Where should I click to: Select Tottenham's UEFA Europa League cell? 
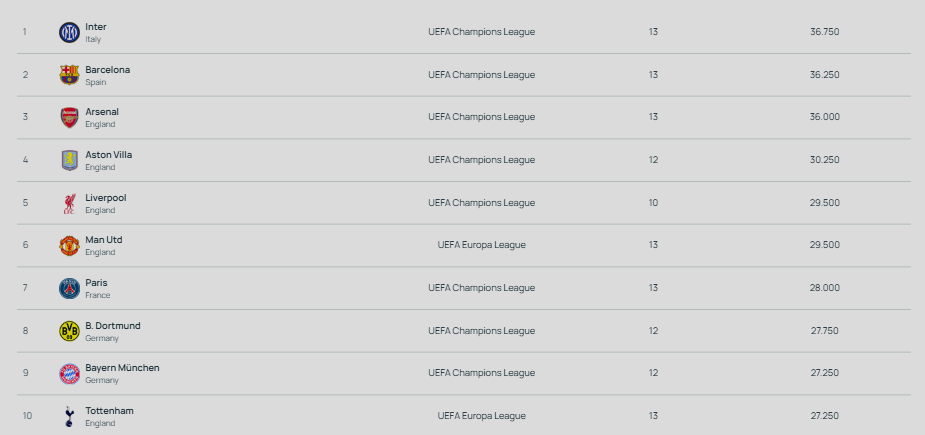(481, 416)
